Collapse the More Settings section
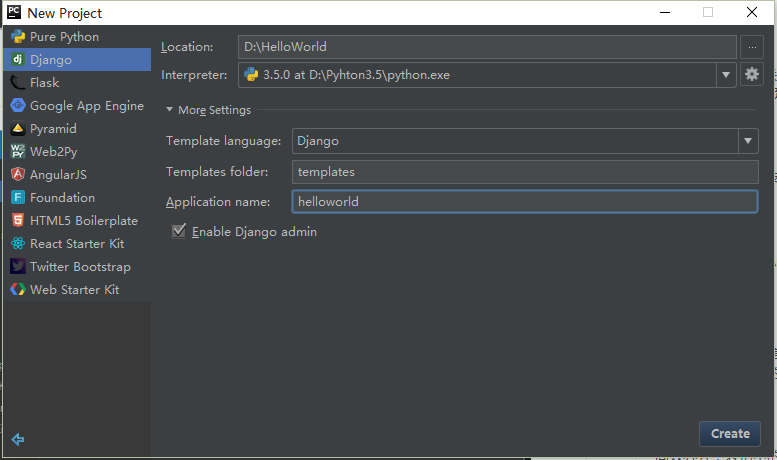Viewport: 777px width, 460px height. click(169, 110)
